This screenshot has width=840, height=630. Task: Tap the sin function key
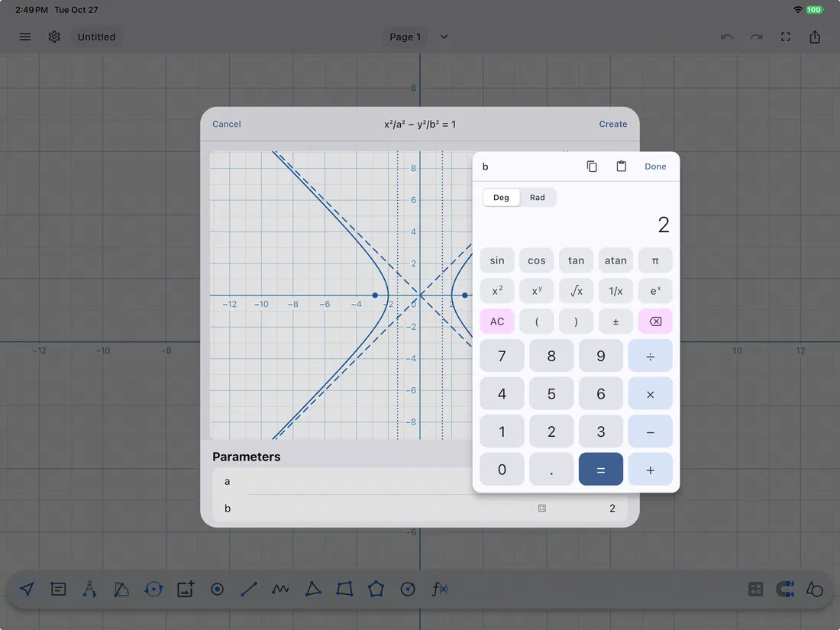[497, 260]
